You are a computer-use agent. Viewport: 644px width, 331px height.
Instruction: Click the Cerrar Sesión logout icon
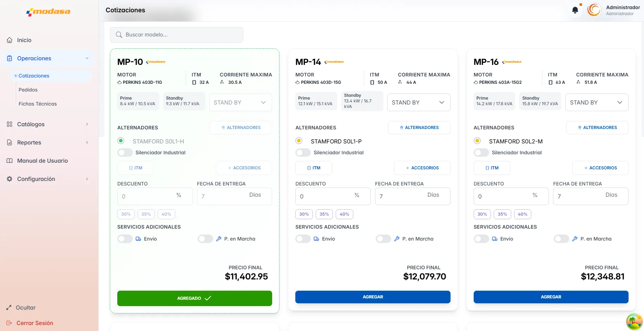point(9,323)
